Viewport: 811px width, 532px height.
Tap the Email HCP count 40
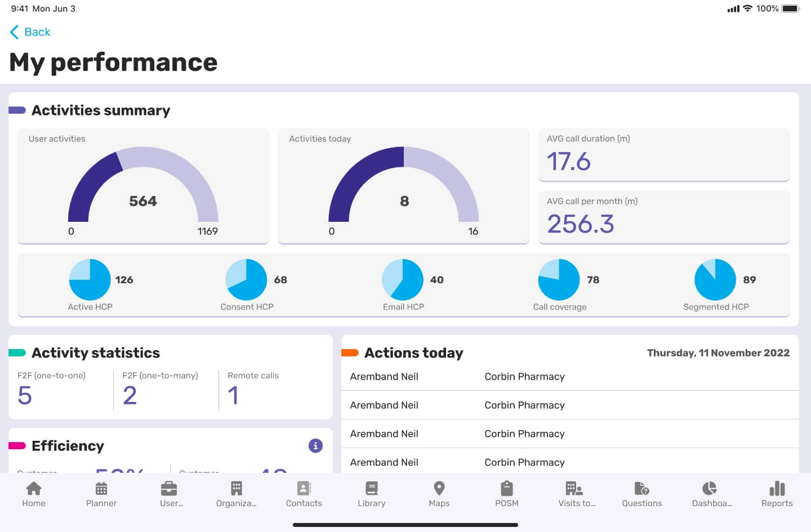click(437, 280)
